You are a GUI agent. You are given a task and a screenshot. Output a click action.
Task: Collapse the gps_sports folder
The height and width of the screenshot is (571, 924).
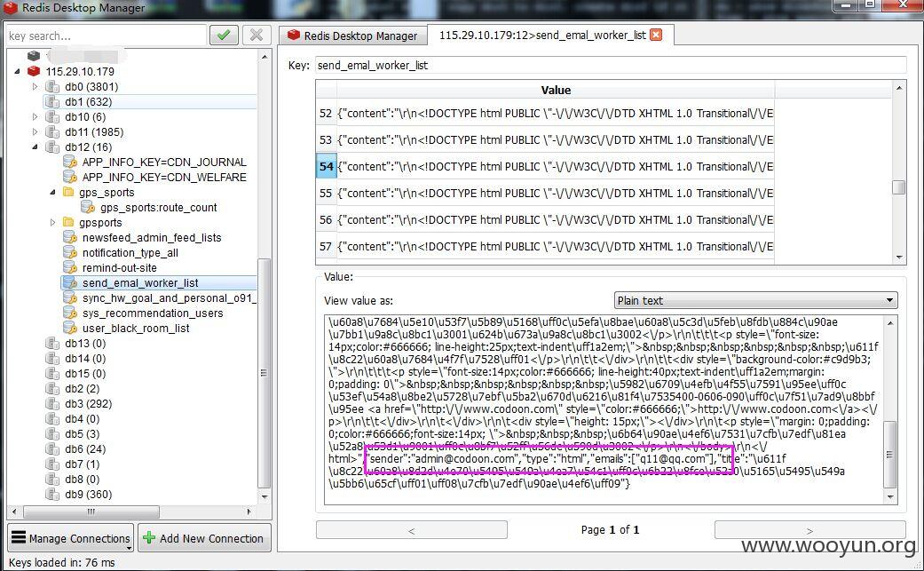52,192
